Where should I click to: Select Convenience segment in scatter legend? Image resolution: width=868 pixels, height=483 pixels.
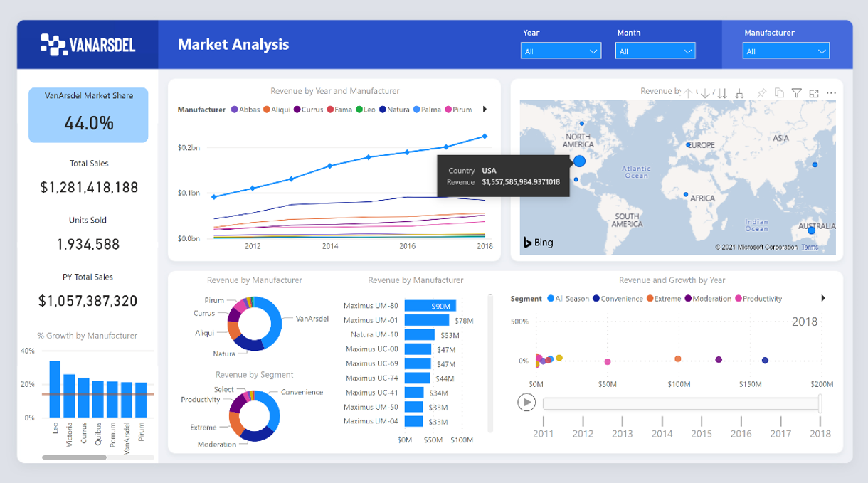point(618,299)
